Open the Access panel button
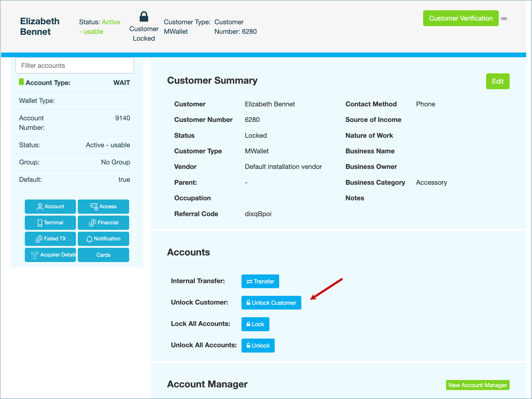This screenshot has width=532, height=399. 103,206
